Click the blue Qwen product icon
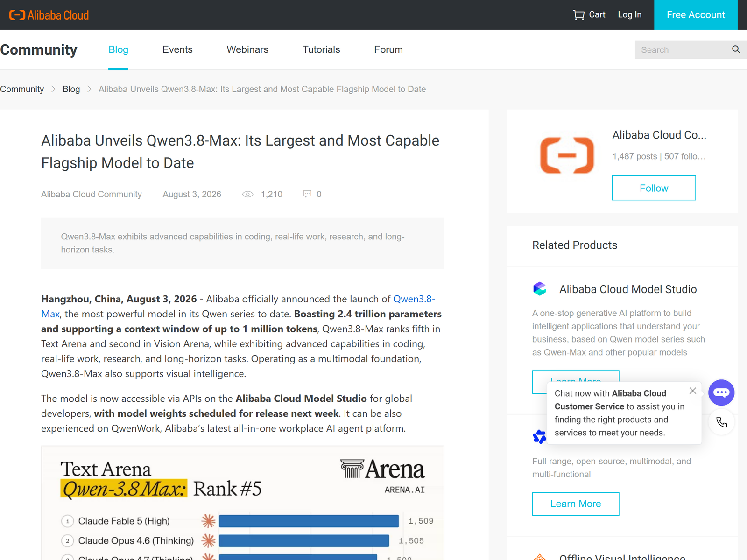The height and width of the screenshot is (560, 747). pyautogui.click(x=539, y=437)
